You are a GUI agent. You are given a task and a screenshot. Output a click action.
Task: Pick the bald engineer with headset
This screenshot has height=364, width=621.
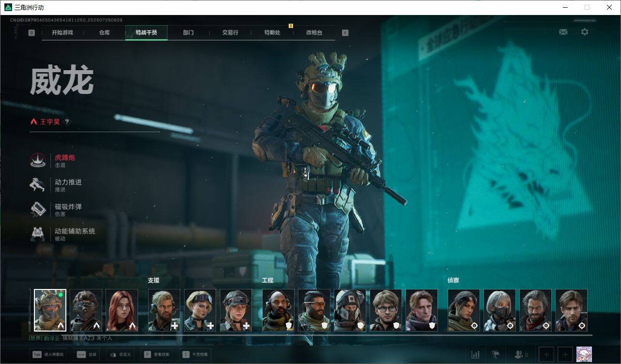[278, 310]
